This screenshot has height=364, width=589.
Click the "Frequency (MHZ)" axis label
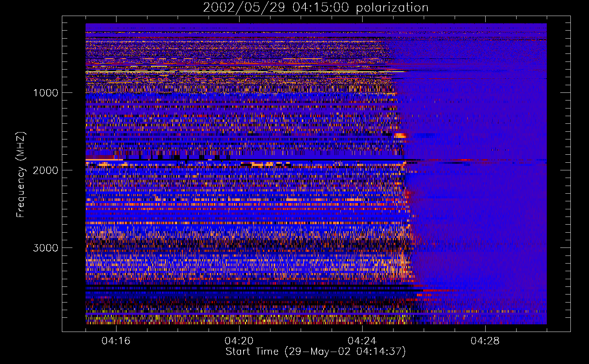coord(21,175)
